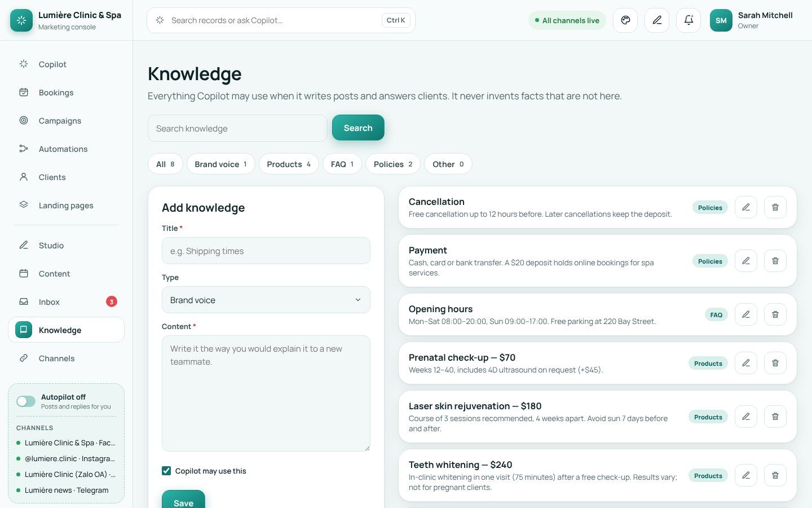Edit the Laser skin rejuvenation entry

click(746, 417)
